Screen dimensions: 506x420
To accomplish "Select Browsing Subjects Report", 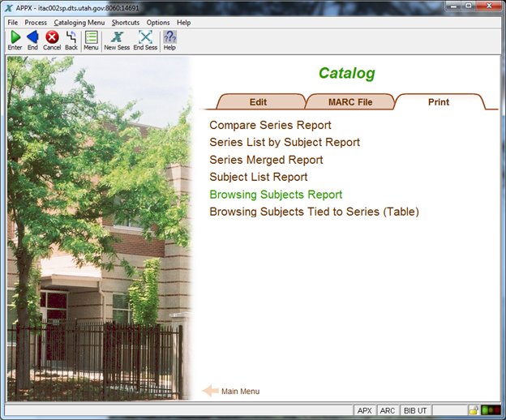I will (x=276, y=195).
